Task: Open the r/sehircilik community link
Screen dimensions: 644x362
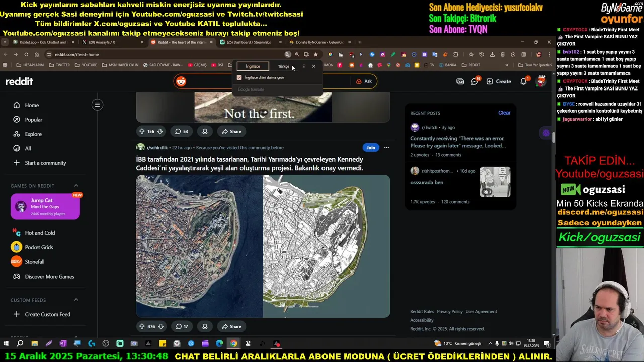Action: coord(157,147)
